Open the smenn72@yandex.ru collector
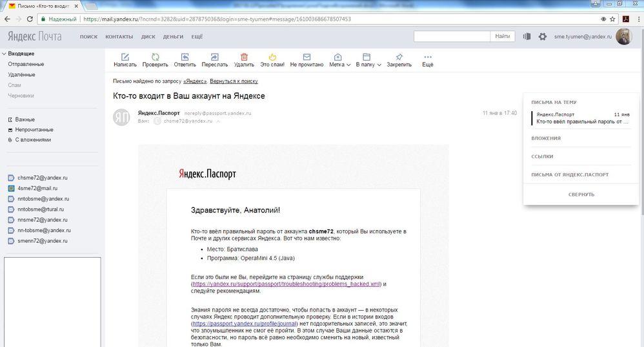 click(43, 241)
